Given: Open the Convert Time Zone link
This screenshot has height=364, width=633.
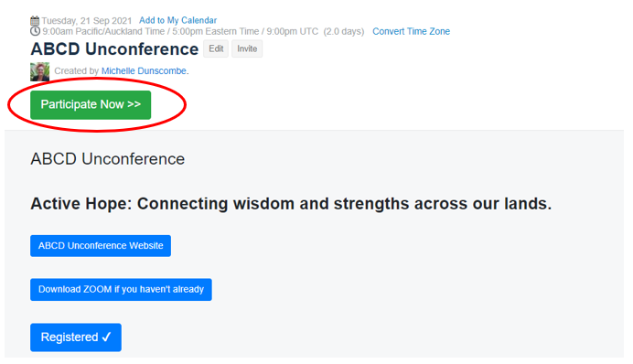Looking at the screenshot, I should [411, 31].
